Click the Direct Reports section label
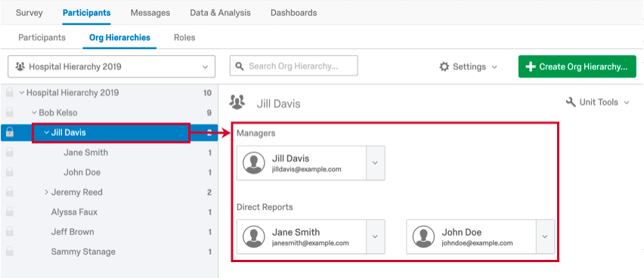The image size is (644, 278). click(x=265, y=207)
